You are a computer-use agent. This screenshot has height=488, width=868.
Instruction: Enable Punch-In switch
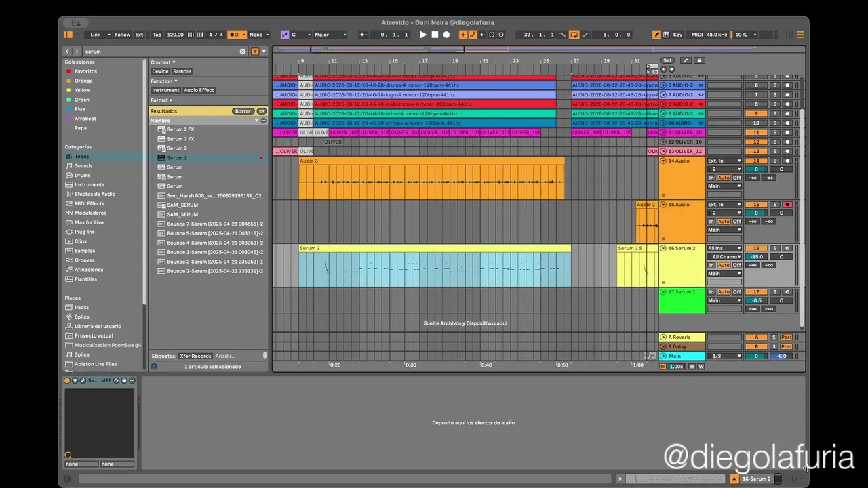pos(563,35)
